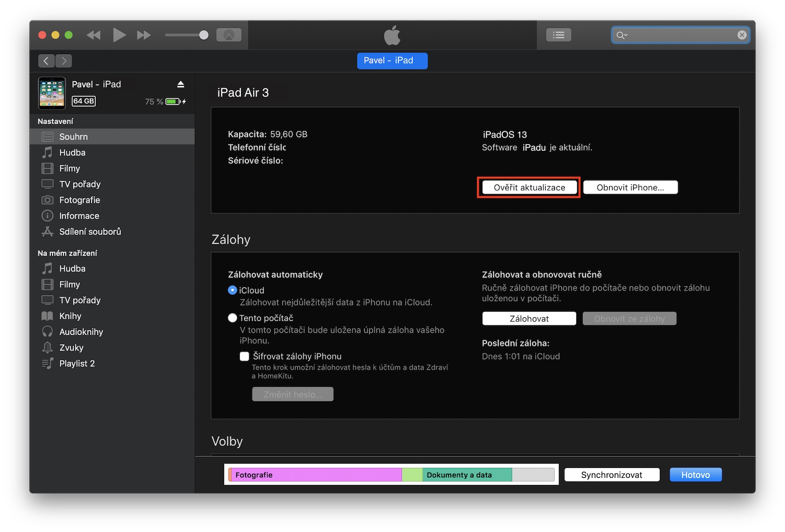Click the blue Hotovo button
Image resolution: width=785 pixels, height=532 pixels.
click(695, 475)
